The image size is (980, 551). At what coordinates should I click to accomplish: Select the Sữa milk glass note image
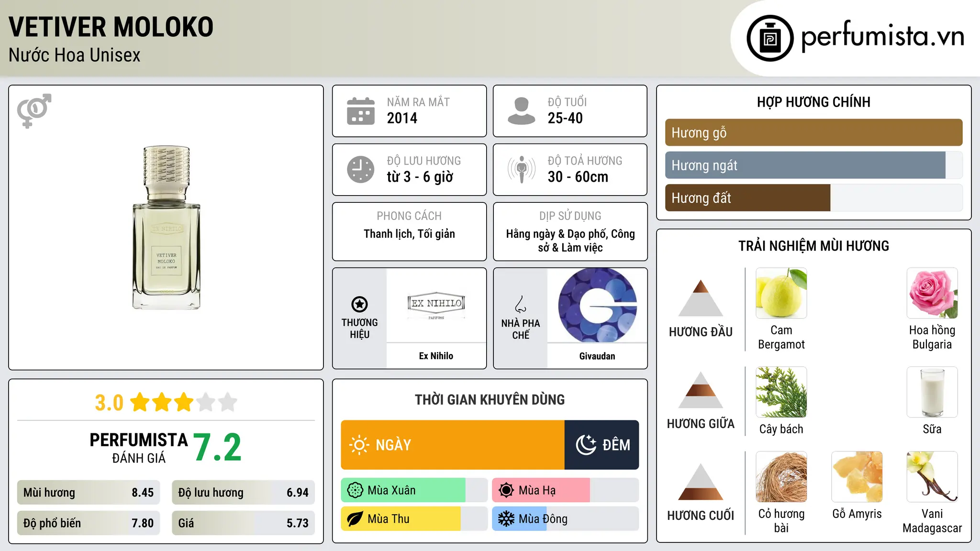932,392
